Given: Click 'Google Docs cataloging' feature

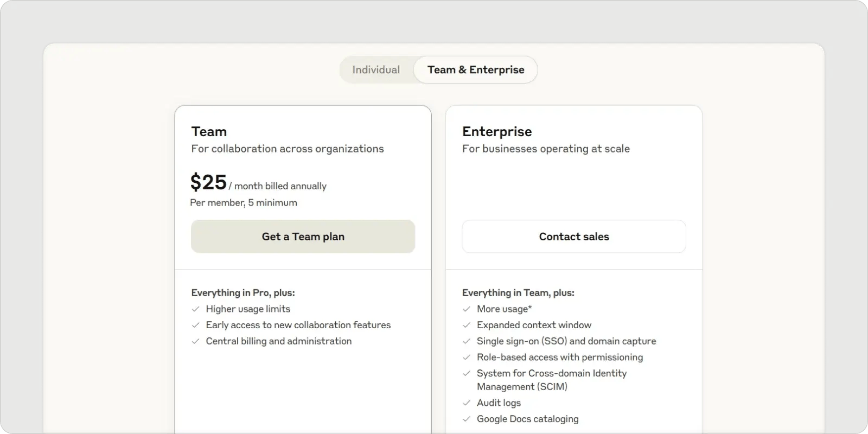Looking at the screenshot, I should click(528, 419).
